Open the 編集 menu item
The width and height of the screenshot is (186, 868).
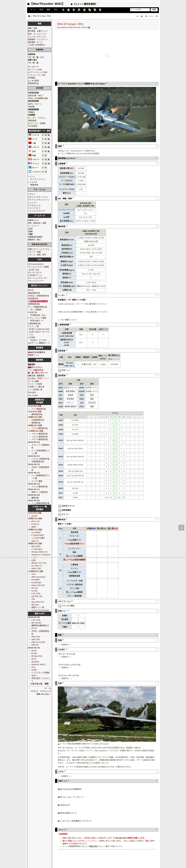click(49, 10)
